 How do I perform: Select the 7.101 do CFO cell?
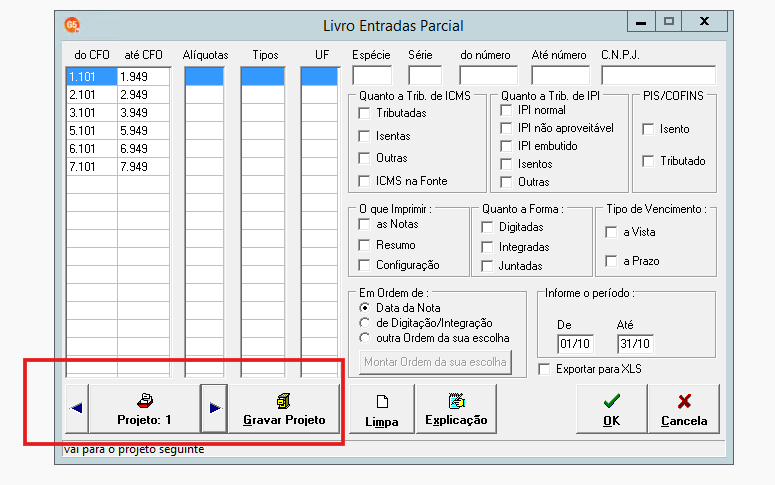click(x=92, y=167)
